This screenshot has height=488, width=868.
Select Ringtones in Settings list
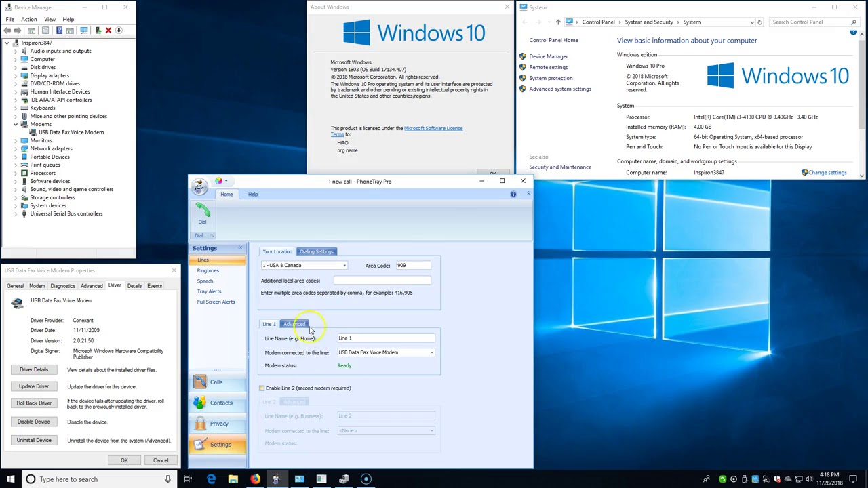point(208,270)
